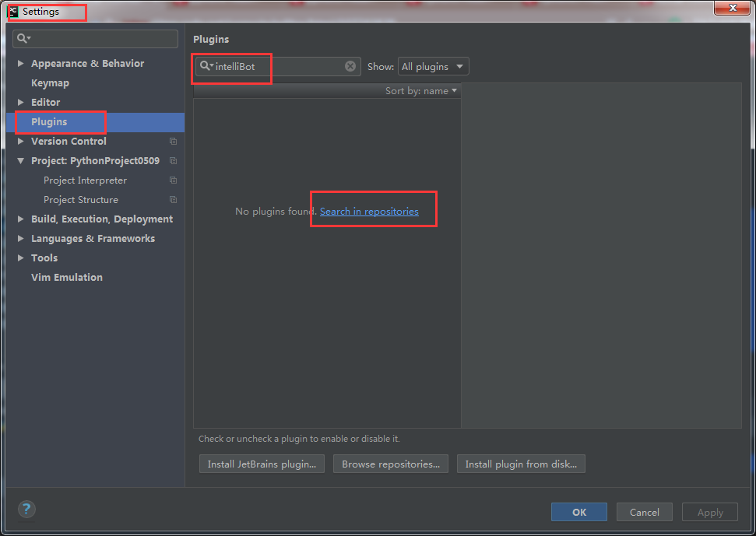The height and width of the screenshot is (536, 756).
Task: Click Search in repositories link
Action: tap(369, 212)
